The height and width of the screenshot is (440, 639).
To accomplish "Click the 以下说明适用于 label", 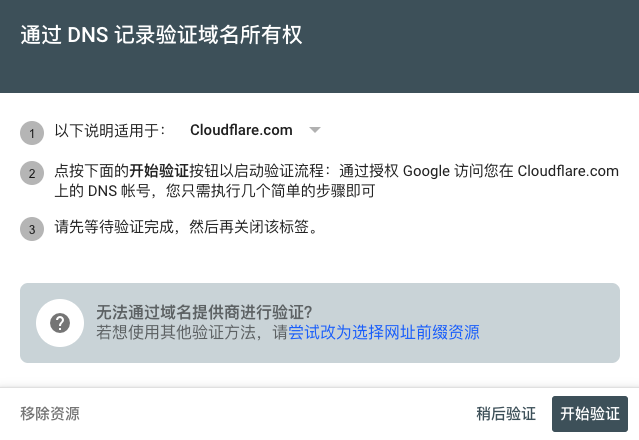I will point(110,130).
